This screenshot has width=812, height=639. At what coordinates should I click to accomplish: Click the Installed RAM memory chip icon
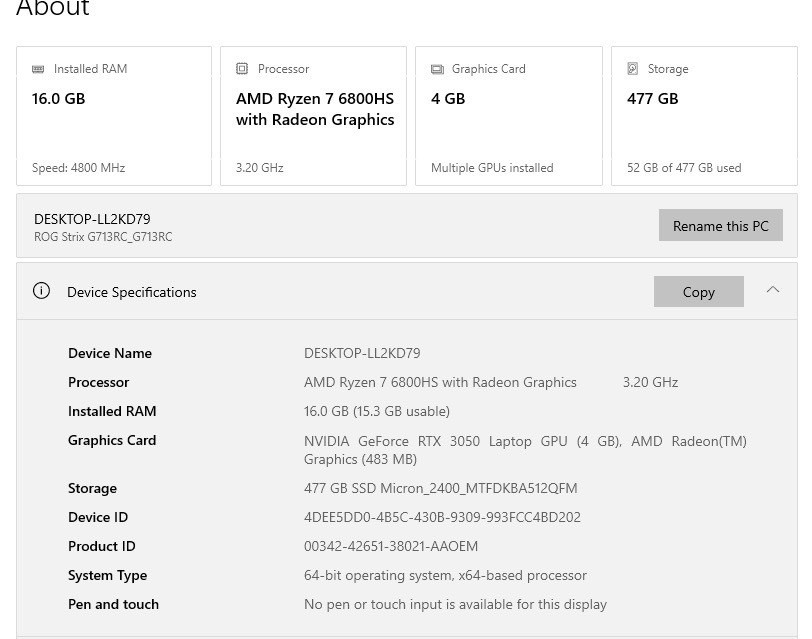click(38, 69)
